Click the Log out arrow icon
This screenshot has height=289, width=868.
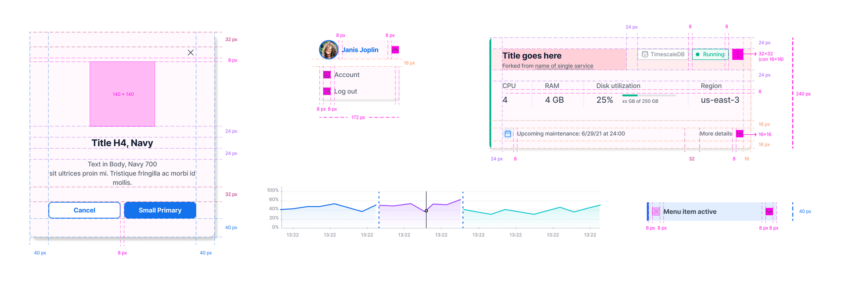pyautogui.click(x=327, y=91)
